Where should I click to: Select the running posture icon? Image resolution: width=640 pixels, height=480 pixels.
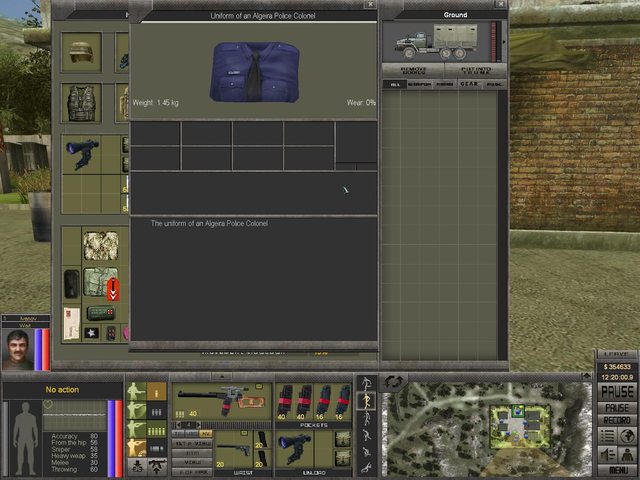(x=366, y=384)
